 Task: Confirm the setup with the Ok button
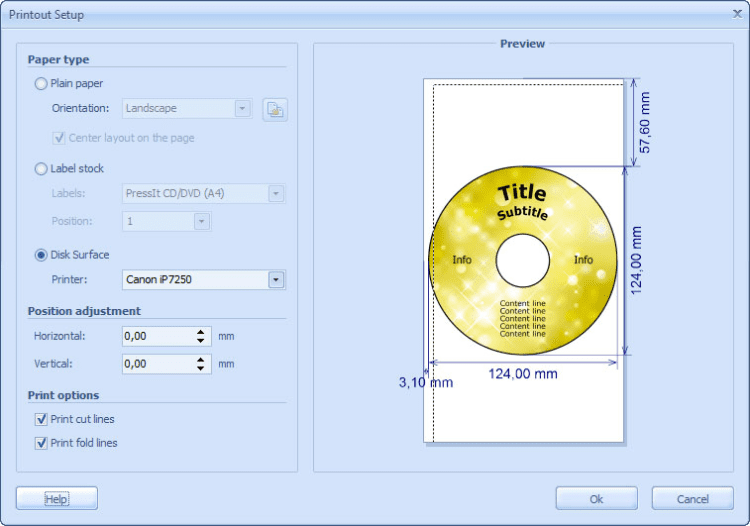click(596, 499)
